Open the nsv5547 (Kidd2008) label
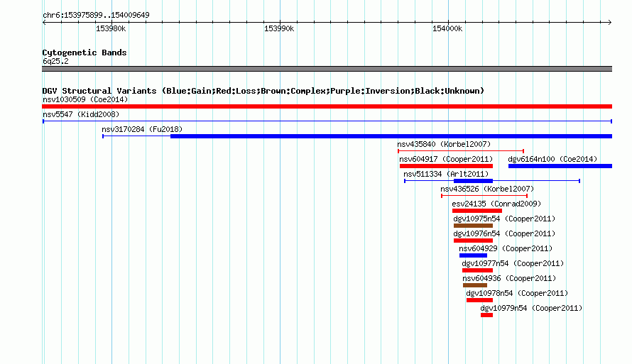The height and width of the screenshot is (364, 632). pos(81,114)
